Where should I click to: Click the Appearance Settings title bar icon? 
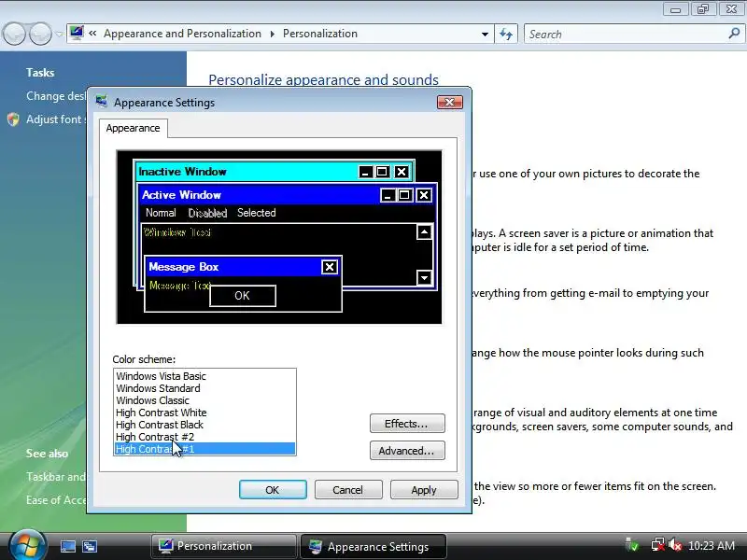[102, 102]
